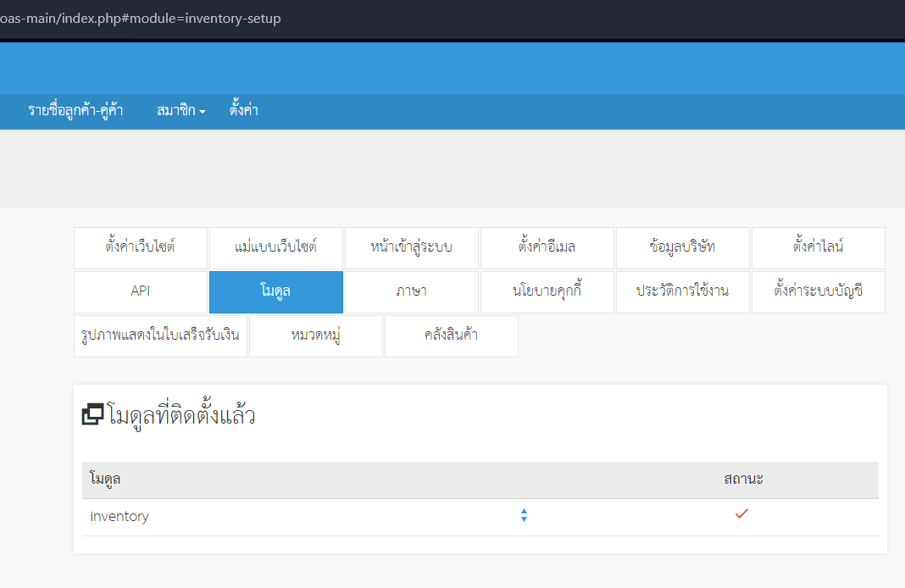View the ประวัติการใช้งาน tab

pyautogui.click(x=683, y=292)
